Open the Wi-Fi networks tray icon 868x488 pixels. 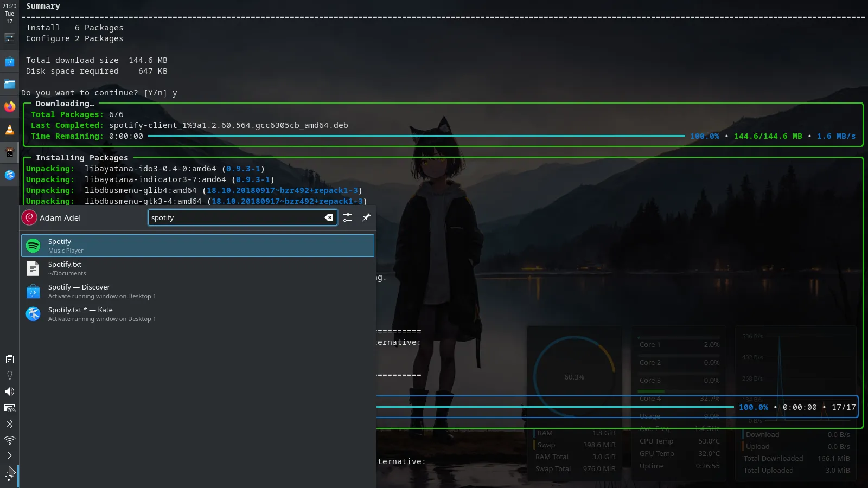[x=9, y=440]
